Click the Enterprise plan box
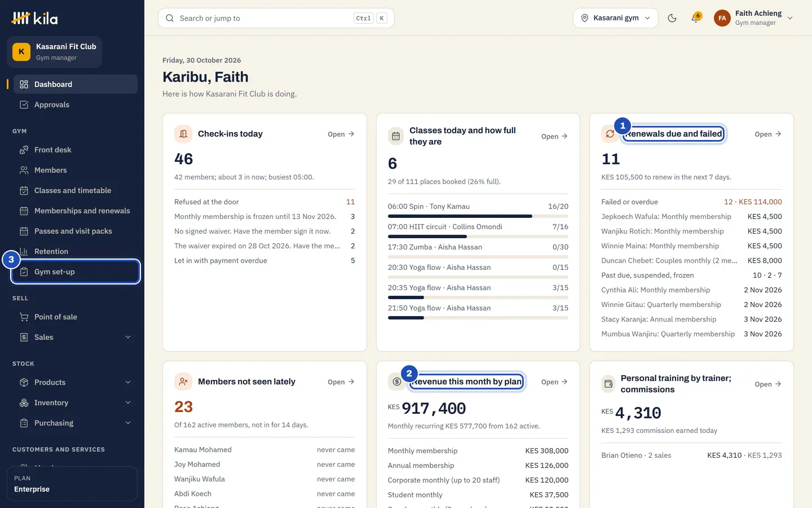812x508 pixels. point(72,484)
